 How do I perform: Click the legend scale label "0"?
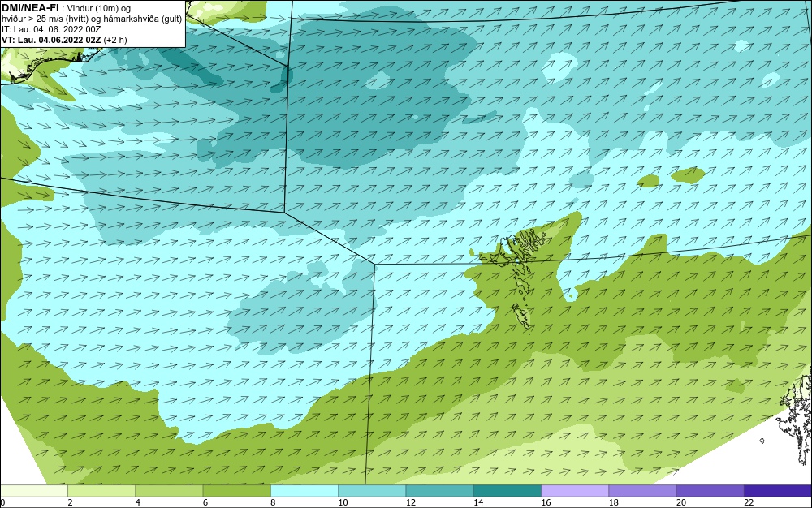coord(2,502)
